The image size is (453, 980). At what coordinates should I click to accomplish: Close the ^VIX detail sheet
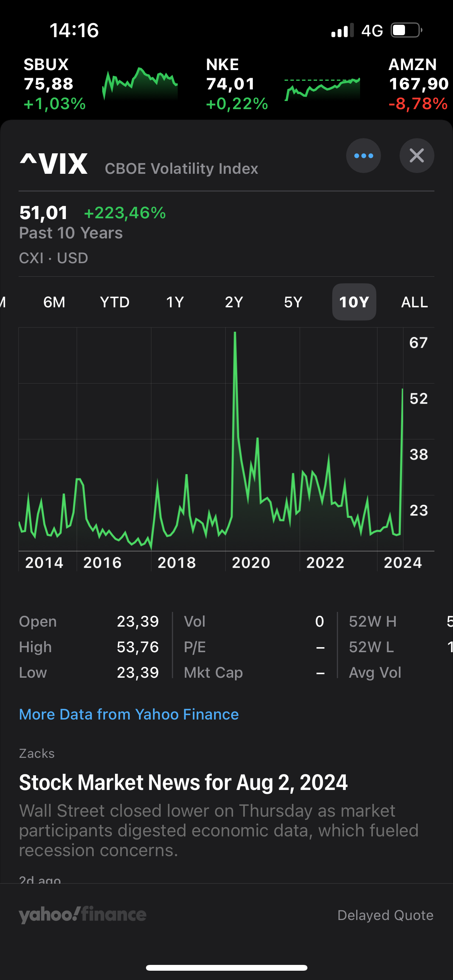[417, 156]
